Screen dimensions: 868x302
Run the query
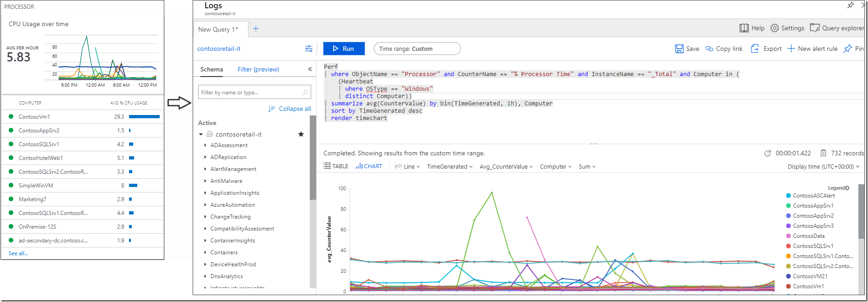344,49
